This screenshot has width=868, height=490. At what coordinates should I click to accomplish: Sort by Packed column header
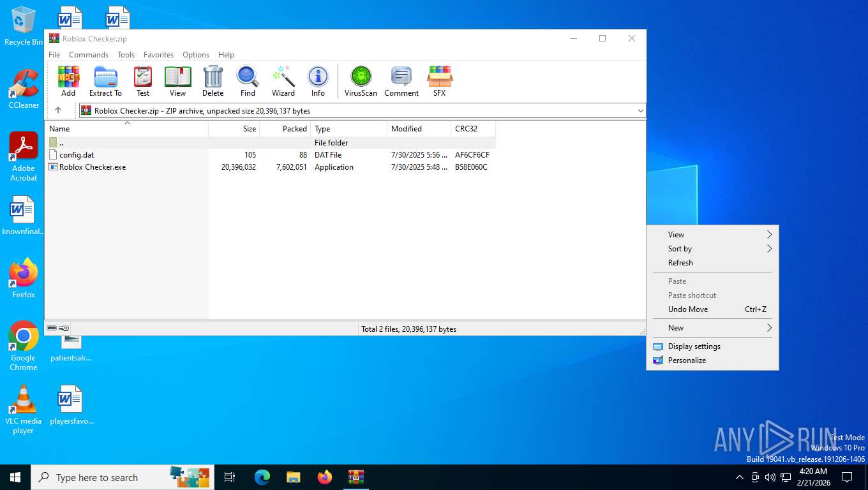click(x=285, y=129)
